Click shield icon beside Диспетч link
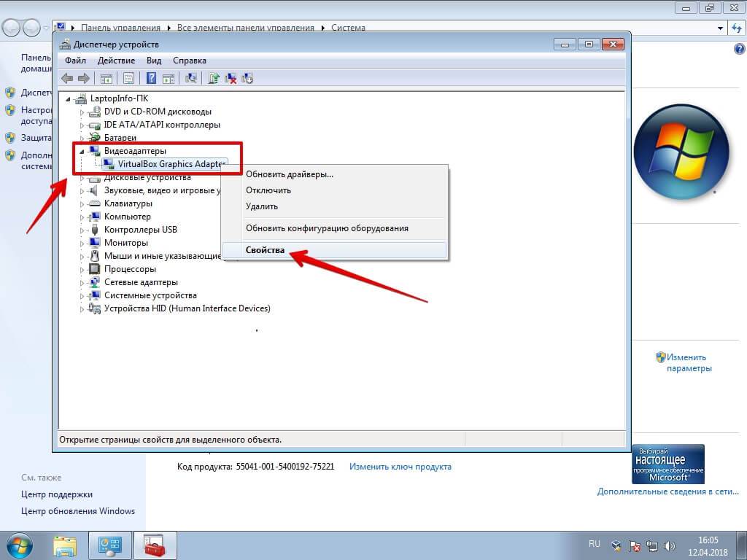747x560 pixels. pyautogui.click(x=10, y=93)
